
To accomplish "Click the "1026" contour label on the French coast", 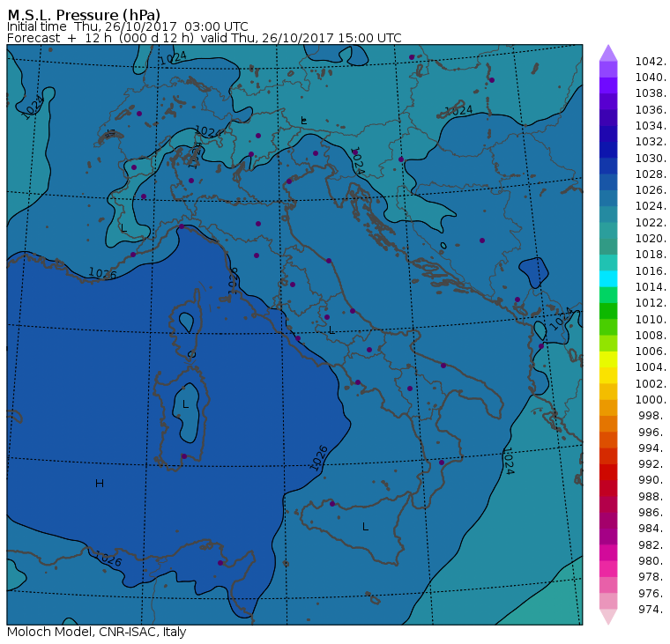I will point(102,273).
